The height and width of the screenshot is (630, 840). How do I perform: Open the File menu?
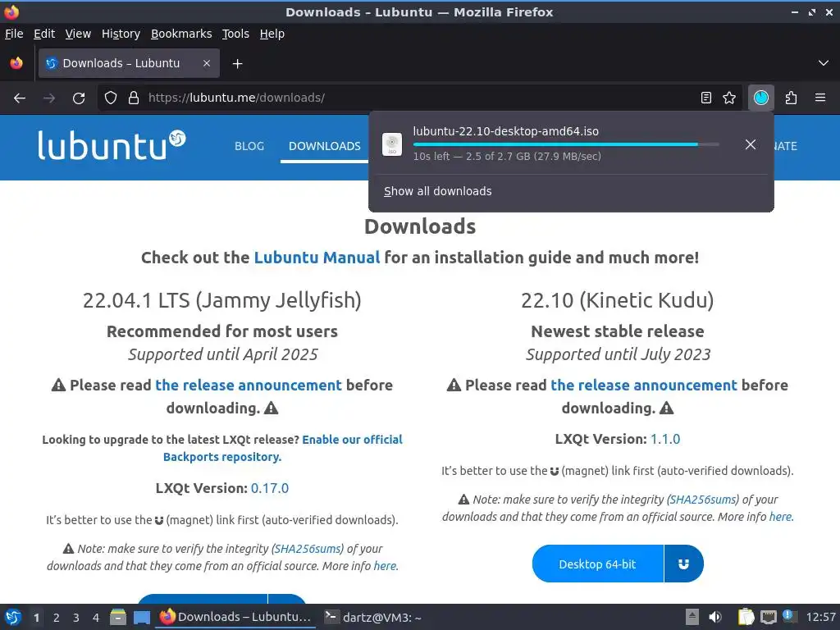(x=14, y=34)
